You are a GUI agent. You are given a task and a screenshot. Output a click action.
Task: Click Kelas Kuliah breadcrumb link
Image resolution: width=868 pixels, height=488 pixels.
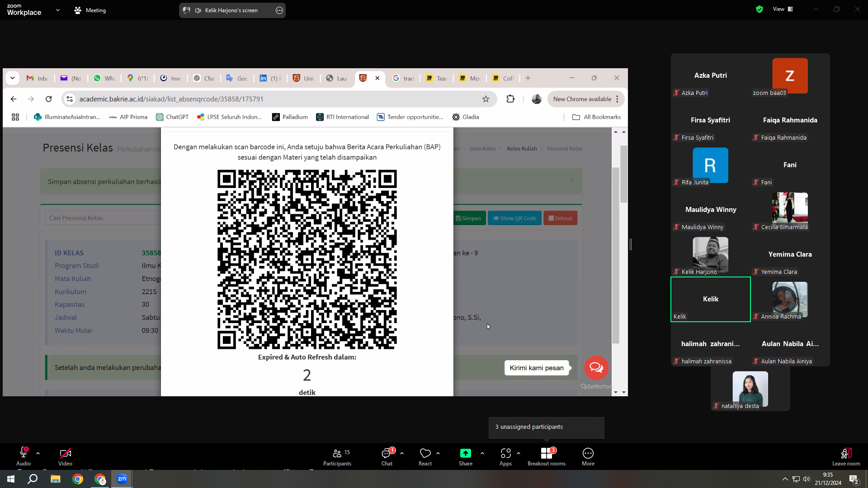[x=522, y=149]
